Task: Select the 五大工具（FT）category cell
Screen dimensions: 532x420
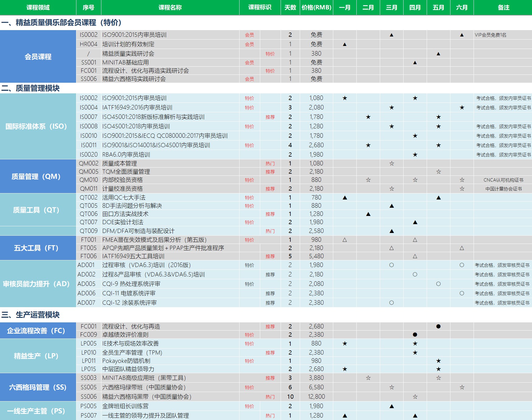Action: (38, 248)
